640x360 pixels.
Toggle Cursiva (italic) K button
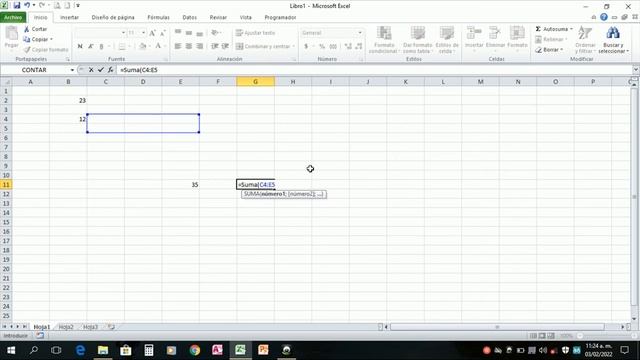point(91,46)
